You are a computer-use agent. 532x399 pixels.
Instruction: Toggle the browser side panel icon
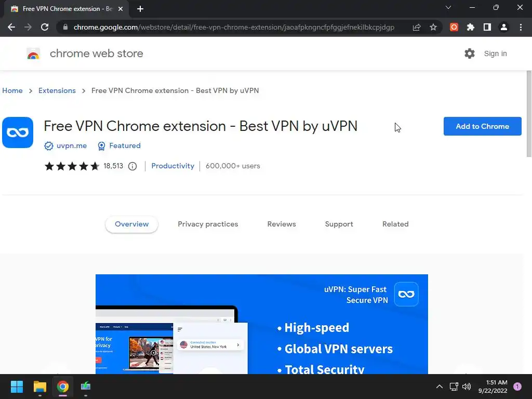487,27
